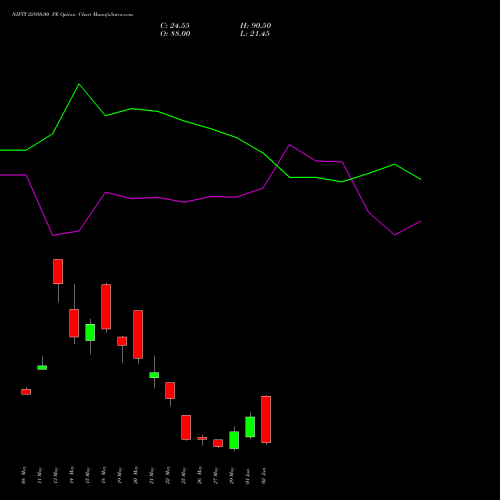Click the 27 May date label
The height and width of the screenshot is (500, 500).
coord(216,475)
